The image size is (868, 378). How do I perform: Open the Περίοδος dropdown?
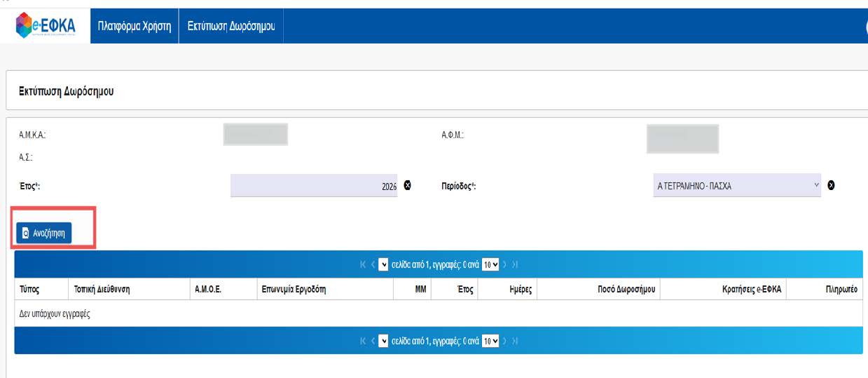pos(736,186)
